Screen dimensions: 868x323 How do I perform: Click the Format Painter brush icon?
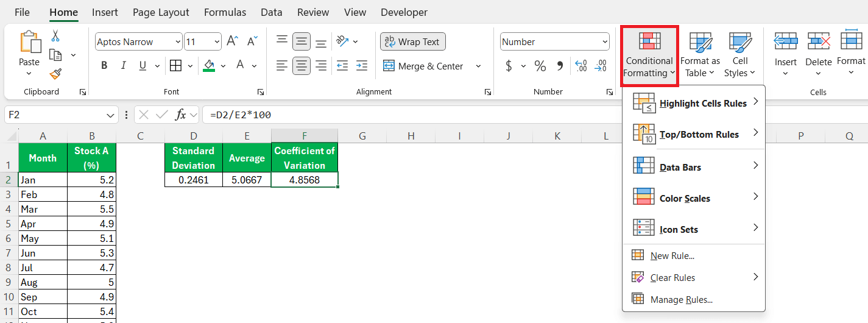(55, 74)
